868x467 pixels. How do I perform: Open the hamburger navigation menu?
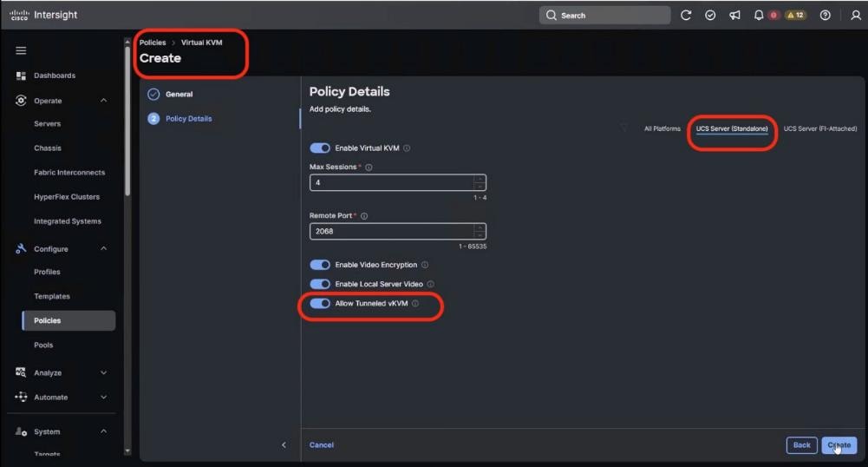pyautogui.click(x=21, y=50)
